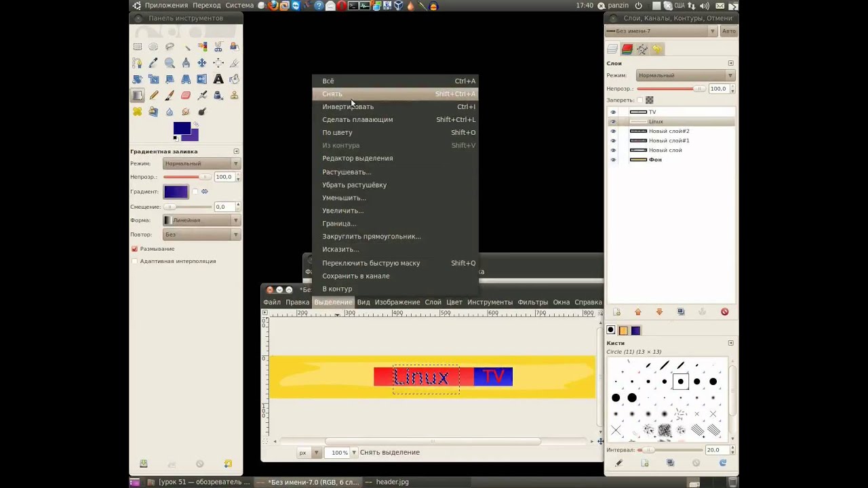This screenshot has height=488, width=868.
Task: Click the layer Непрозр. opacity value field
Action: 718,89
